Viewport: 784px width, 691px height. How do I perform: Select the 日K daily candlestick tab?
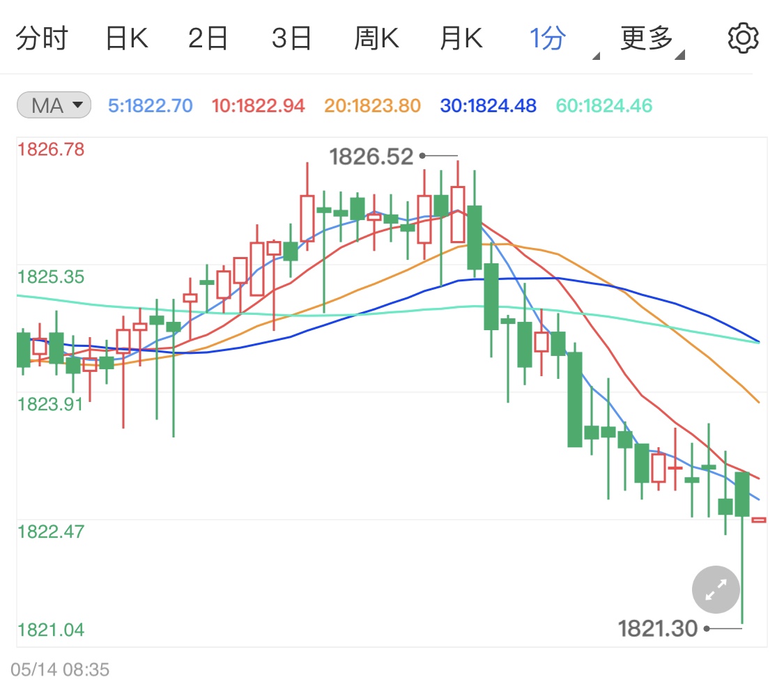[127, 38]
